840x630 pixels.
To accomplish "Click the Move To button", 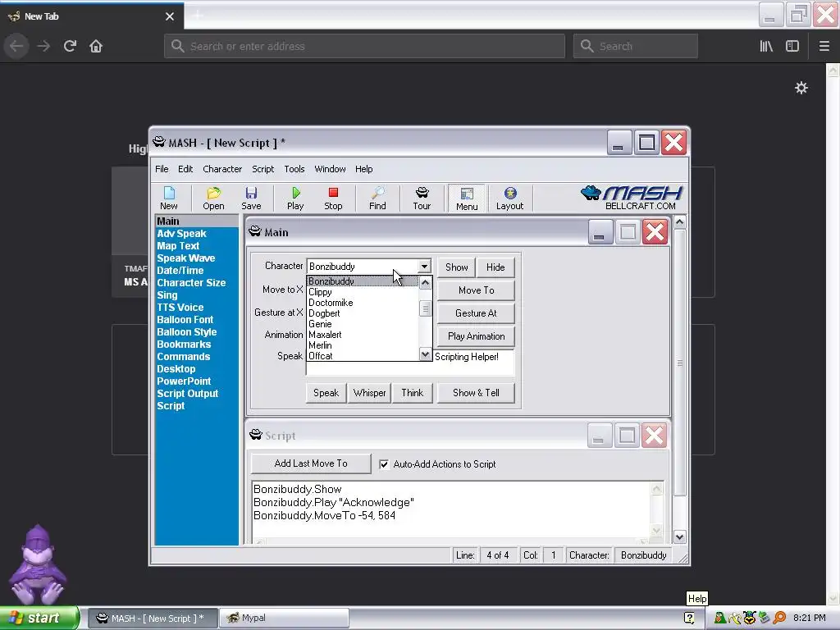I will (477, 290).
